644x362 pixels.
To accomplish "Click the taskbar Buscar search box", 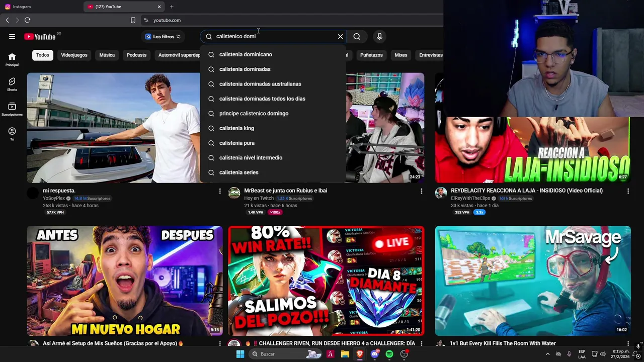I will pyautogui.click(x=286, y=354).
